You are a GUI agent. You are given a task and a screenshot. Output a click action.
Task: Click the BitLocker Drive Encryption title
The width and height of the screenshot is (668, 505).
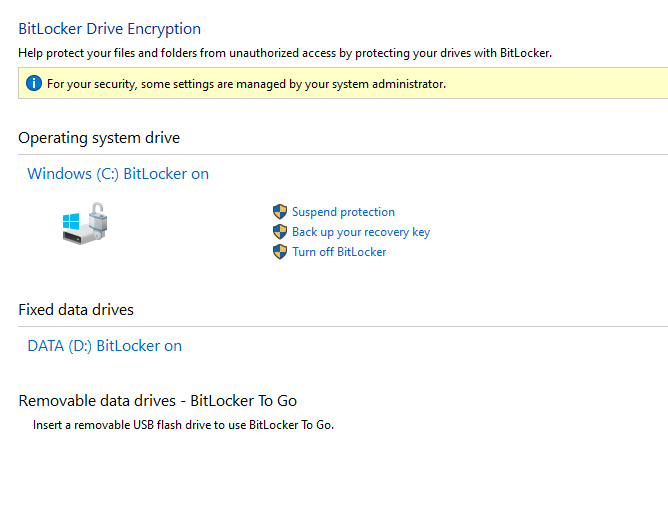coord(109,29)
